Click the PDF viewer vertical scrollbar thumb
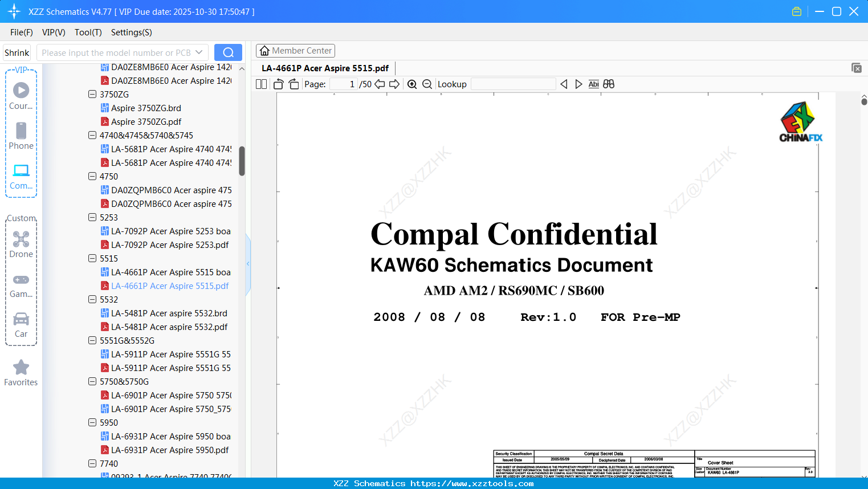The width and height of the screenshot is (868, 489). point(864,101)
